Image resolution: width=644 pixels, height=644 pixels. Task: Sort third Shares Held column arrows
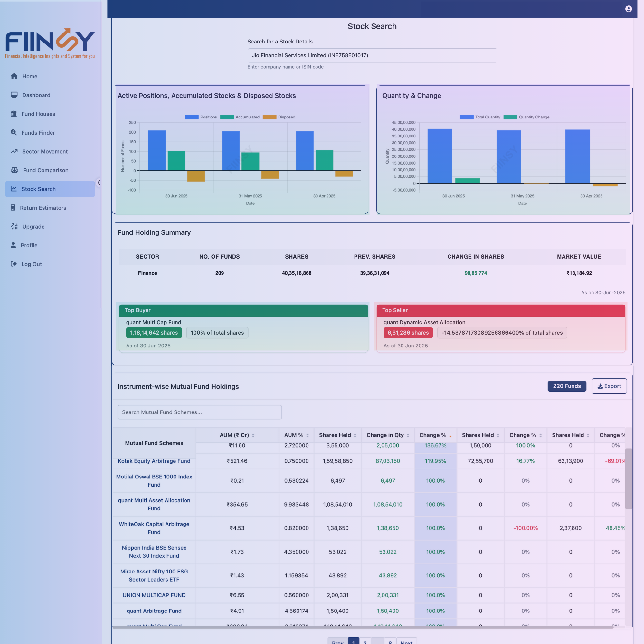click(588, 435)
